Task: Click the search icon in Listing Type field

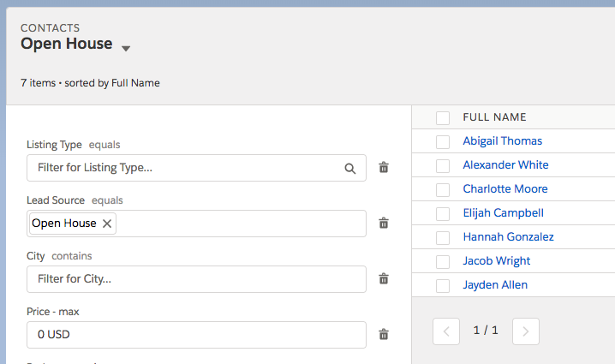Action: (x=349, y=169)
